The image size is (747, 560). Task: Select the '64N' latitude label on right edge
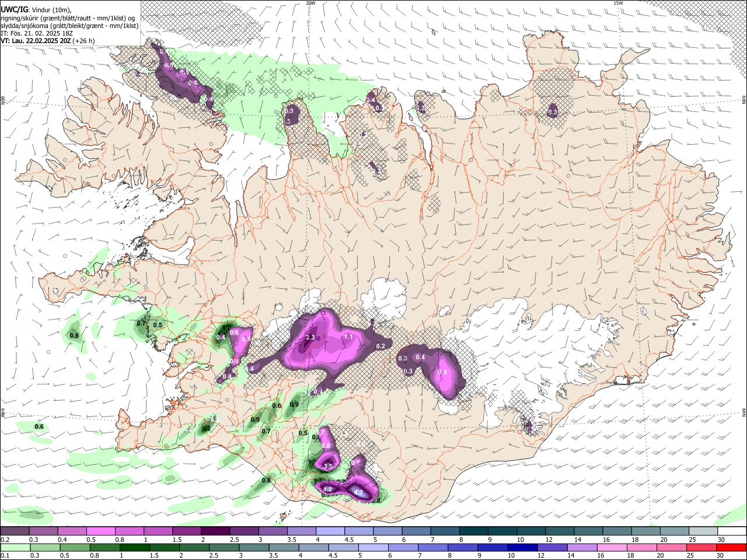point(744,412)
